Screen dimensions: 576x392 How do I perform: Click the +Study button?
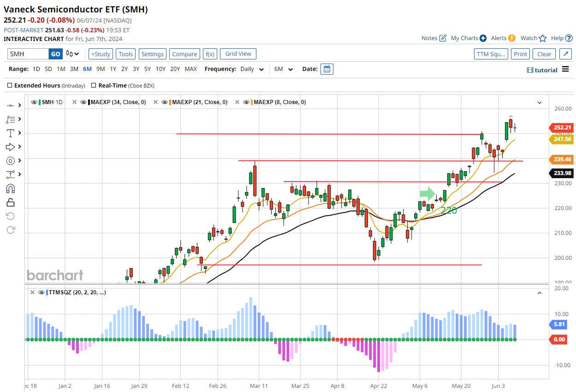pyautogui.click(x=100, y=54)
